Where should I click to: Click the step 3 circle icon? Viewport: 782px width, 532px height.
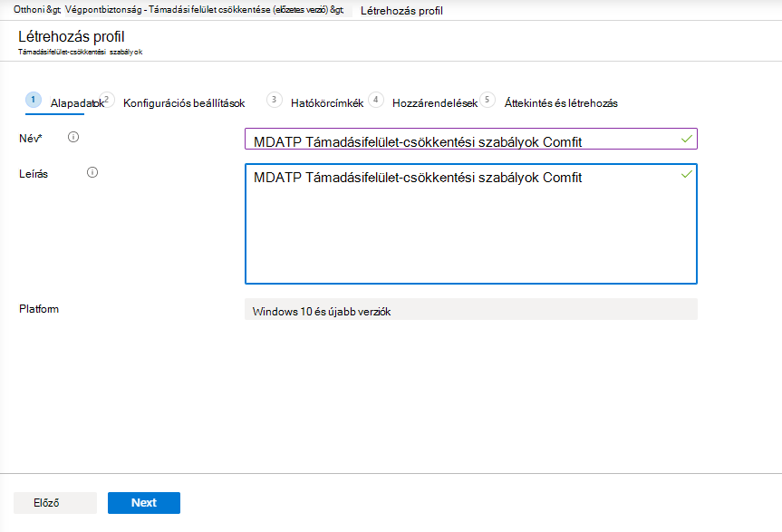pos(274,100)
